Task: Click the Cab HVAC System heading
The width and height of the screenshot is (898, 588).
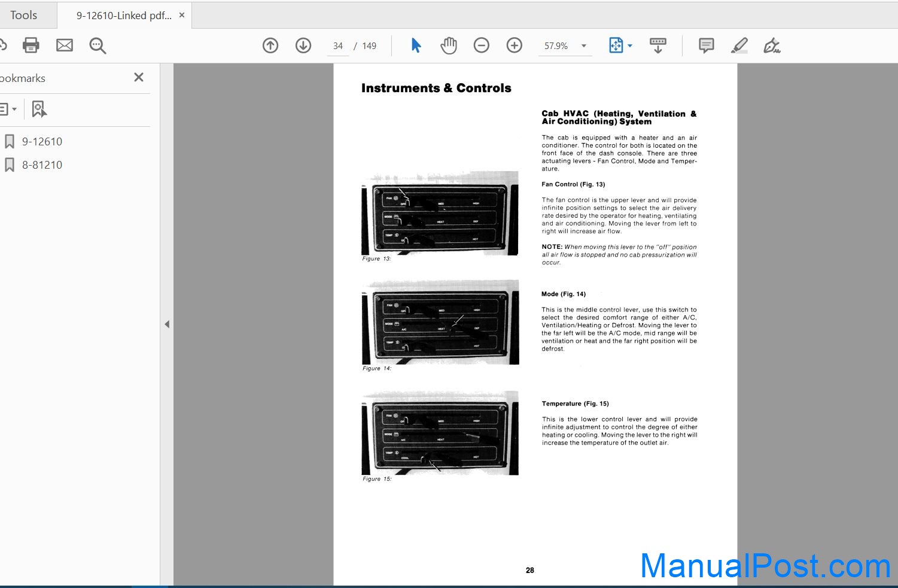Action: pos(619,117)
